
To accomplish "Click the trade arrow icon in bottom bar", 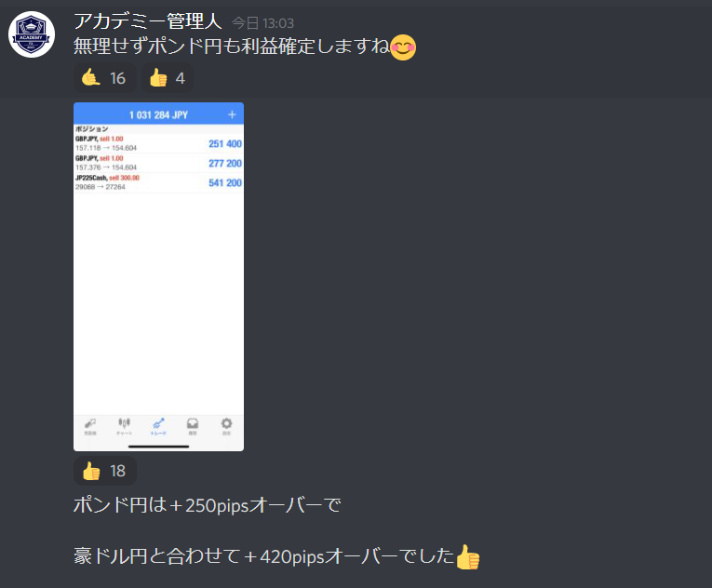I will pyautogui.click(x=158, y=426).
